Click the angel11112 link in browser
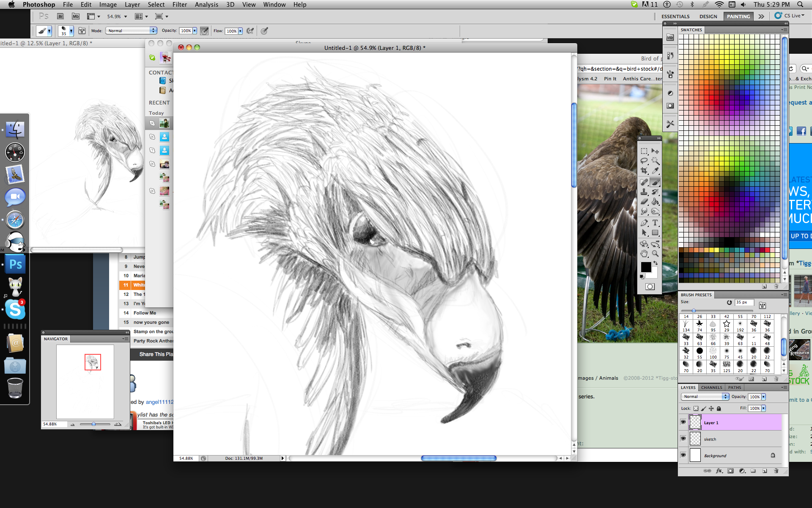The image size is (812, 508). [x=159, y=402]
